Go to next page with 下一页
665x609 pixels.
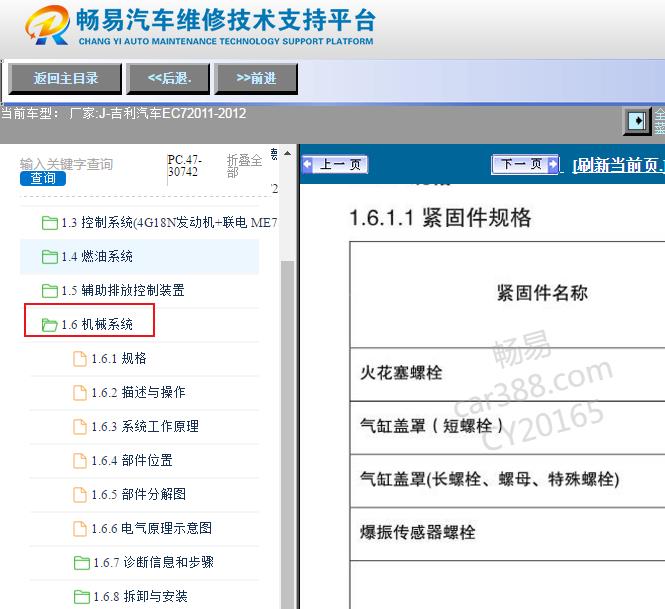coord(525,165)
